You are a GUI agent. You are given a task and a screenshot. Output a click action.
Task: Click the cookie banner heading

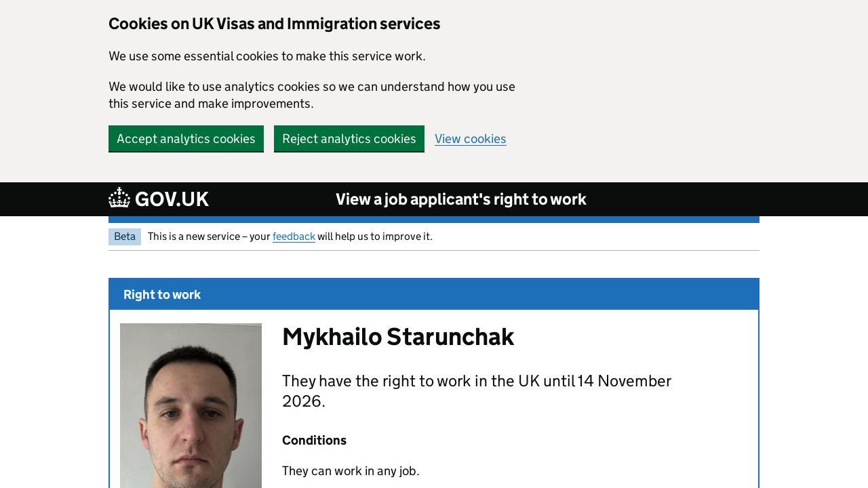[274, 24]
